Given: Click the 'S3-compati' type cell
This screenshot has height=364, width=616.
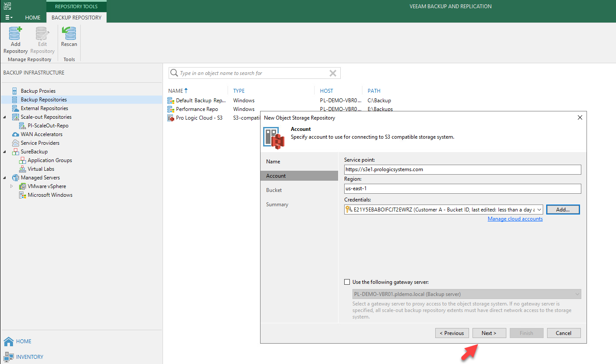Looking at the screenshot, I should click(x=246, y=118).
